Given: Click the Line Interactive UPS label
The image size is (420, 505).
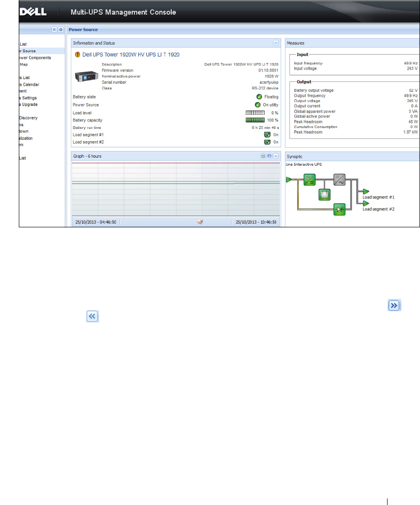Looking at the screenshot, I should click(x=304, y=164).
